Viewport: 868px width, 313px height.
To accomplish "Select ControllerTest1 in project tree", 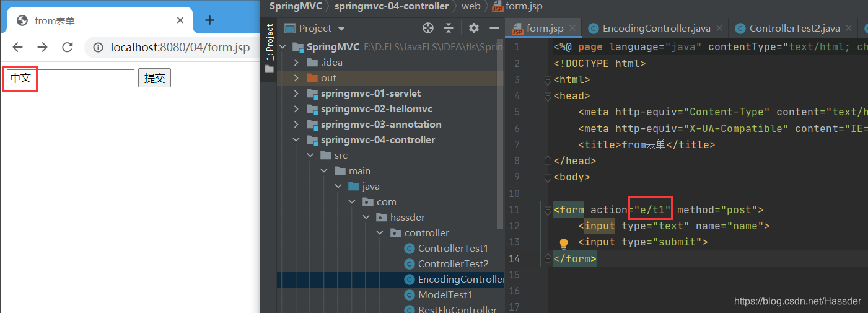I will 453,249.
